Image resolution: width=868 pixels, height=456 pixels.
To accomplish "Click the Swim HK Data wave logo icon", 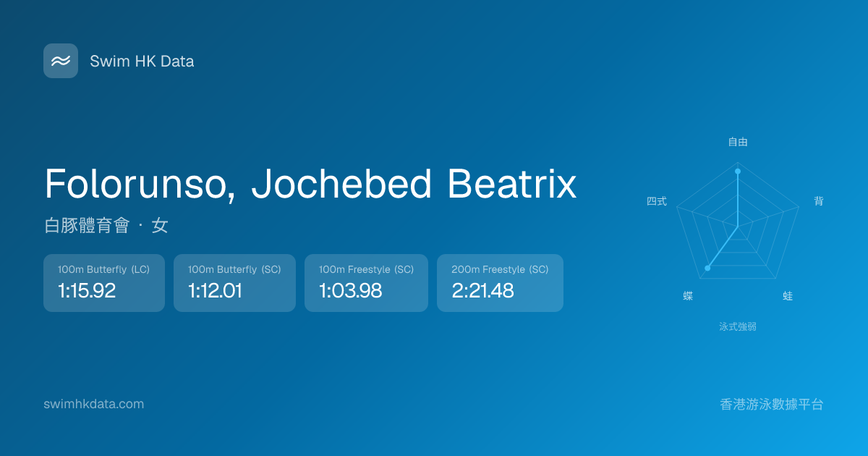I will (61, 61).
